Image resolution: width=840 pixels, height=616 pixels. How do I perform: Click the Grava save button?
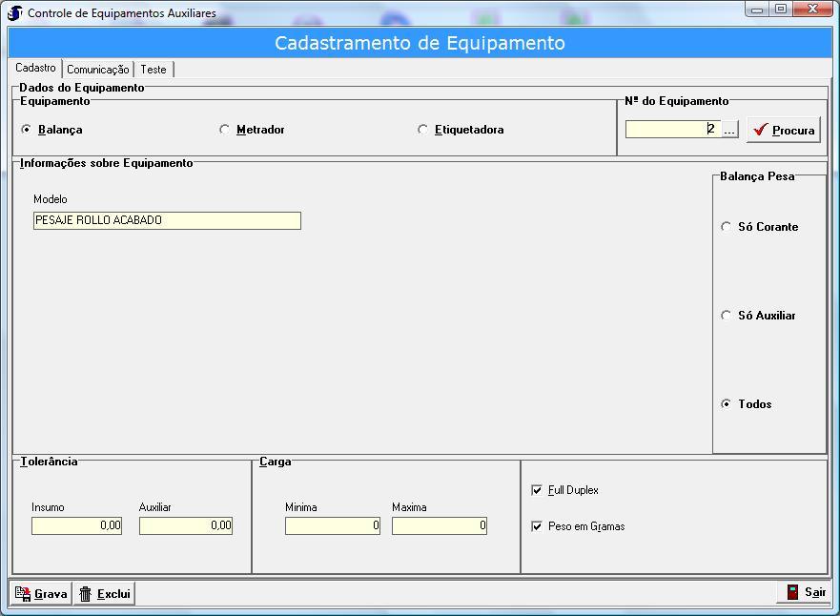(x=41, y=593)
